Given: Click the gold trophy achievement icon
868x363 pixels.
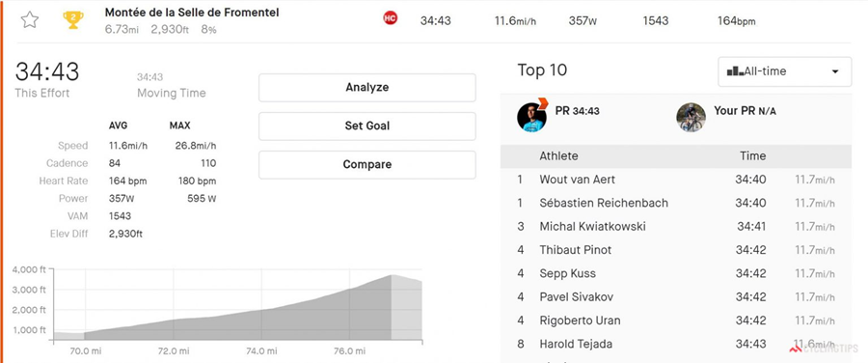Looking at the screenshot, I should (73, 20).
